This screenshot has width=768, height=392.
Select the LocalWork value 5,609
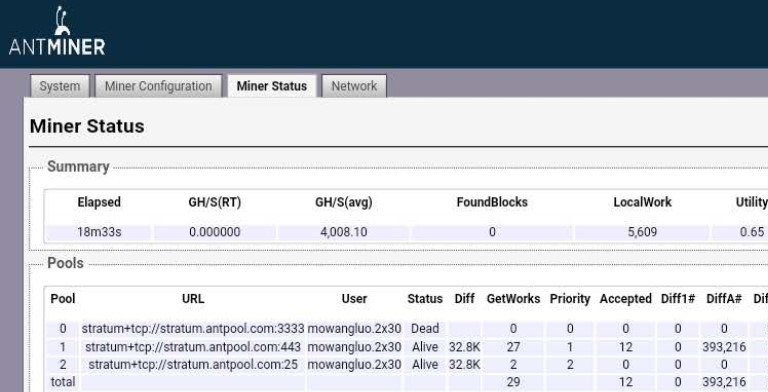pos(642,232)
